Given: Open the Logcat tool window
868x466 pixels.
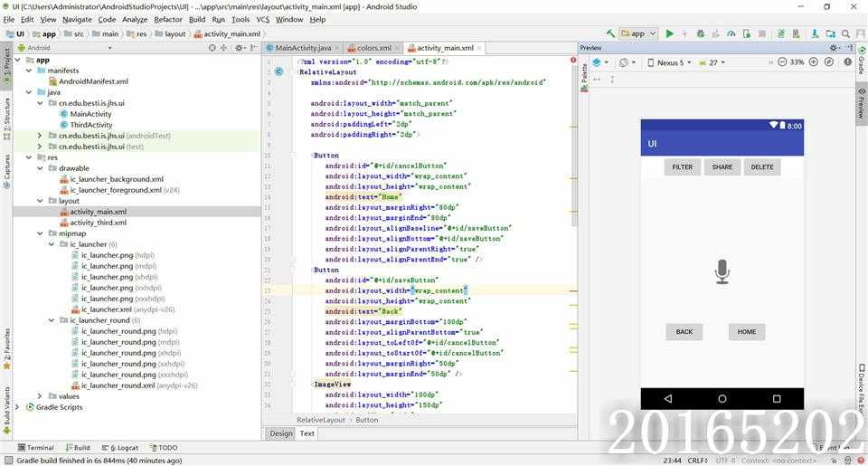Looking at the screenshot, I should tap(120, 447).
